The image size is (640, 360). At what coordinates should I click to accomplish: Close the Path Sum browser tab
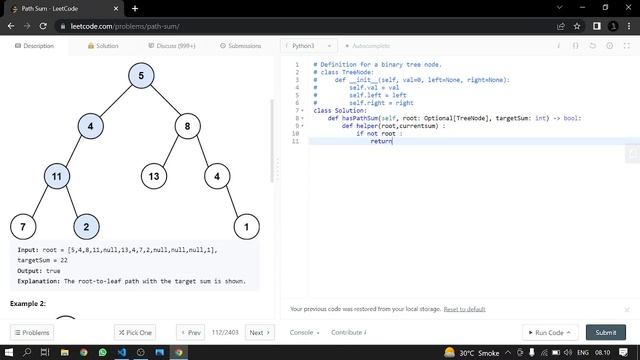point(116,9)
